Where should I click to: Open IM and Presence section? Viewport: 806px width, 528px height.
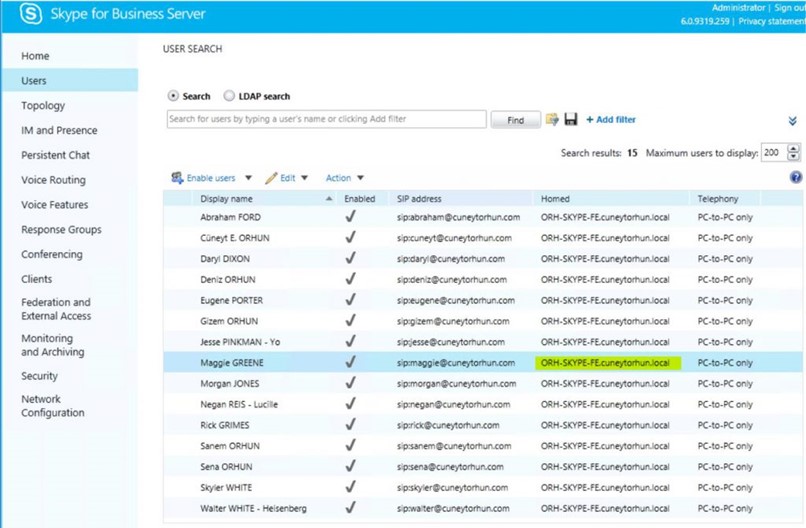pyautogui.click(x=59, y=130)
